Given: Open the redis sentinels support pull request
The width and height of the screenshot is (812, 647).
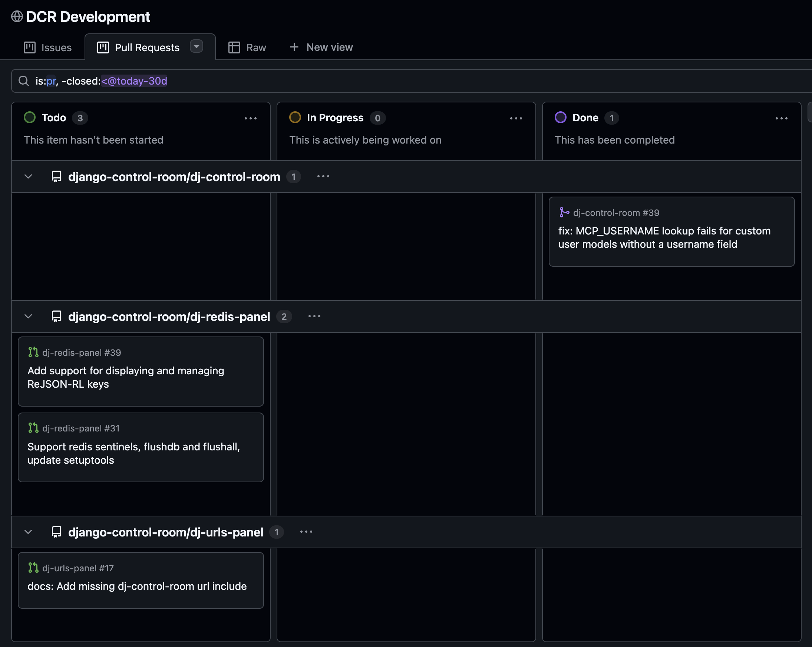Looking at the screenshot, I should pos(134,453).
